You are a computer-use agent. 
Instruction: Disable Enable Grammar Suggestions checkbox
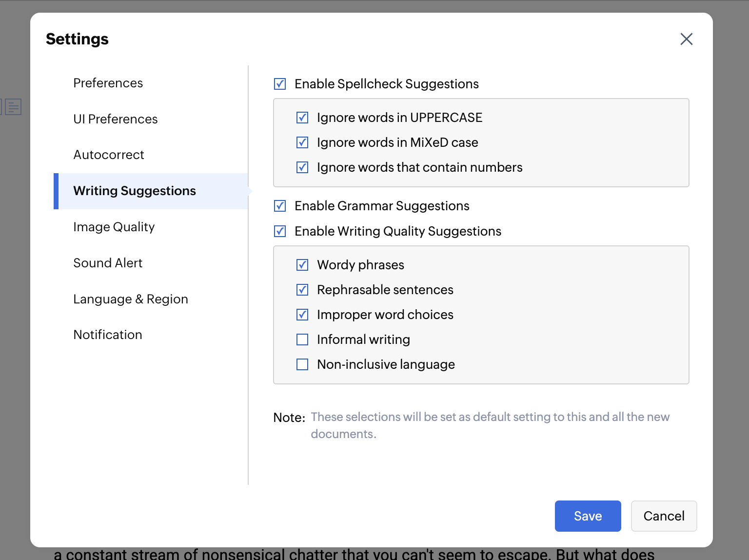coord(280,206)
